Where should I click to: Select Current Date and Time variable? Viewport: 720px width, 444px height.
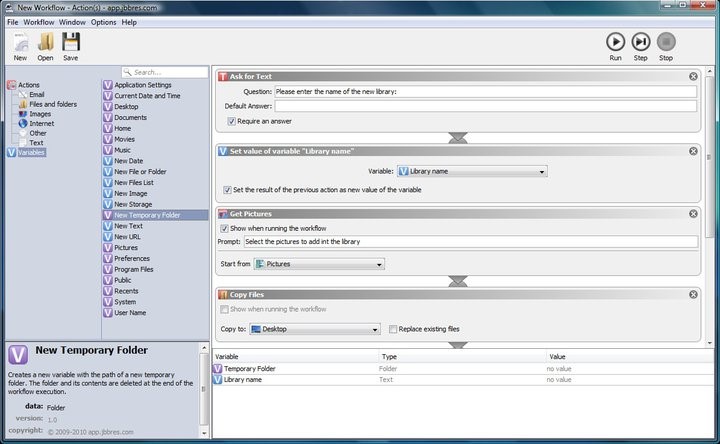[x=147, y=96]
